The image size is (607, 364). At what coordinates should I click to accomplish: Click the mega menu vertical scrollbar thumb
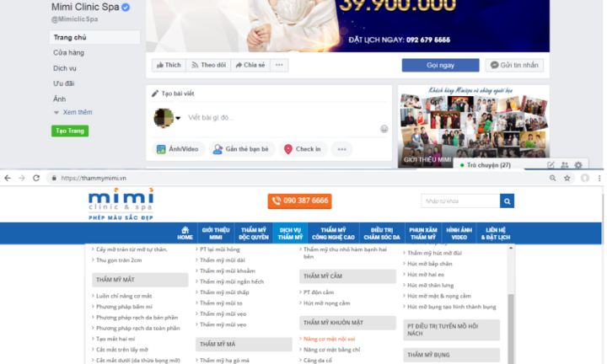click(511, 329)
